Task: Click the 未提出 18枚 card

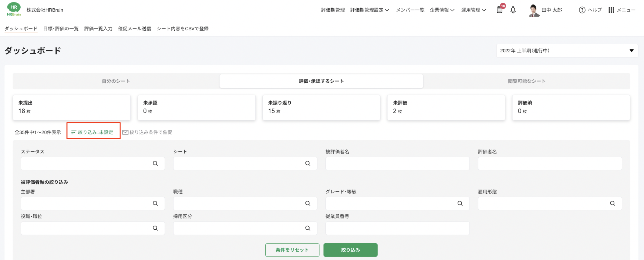Action: click(72, 107)
